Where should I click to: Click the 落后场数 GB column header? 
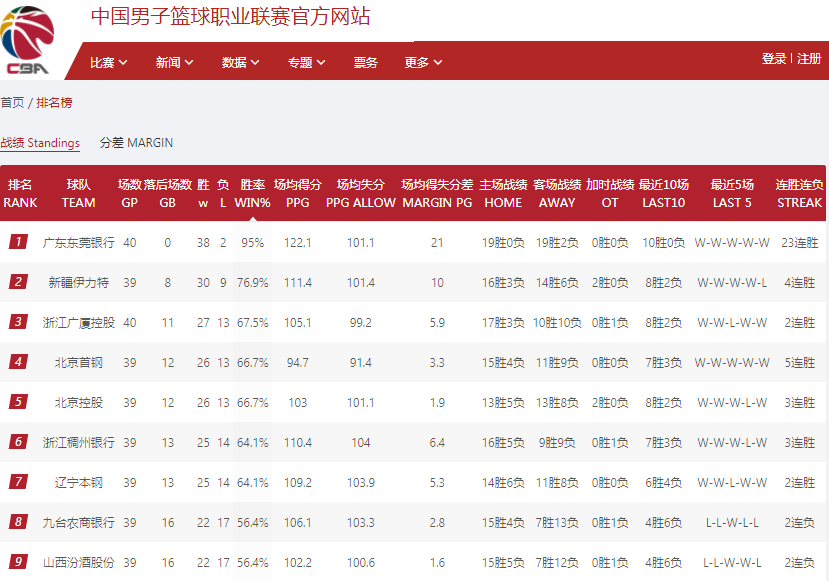pos(168,193)
